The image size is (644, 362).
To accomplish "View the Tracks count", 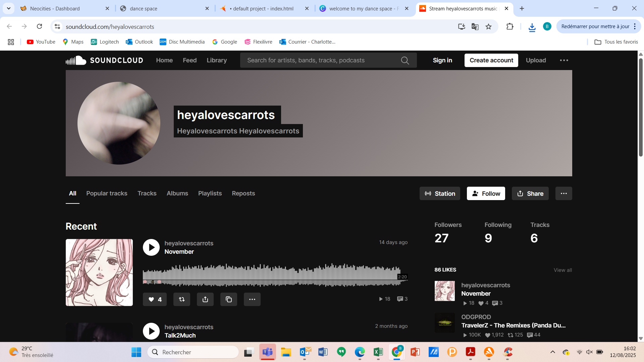I will click(540, 233).
